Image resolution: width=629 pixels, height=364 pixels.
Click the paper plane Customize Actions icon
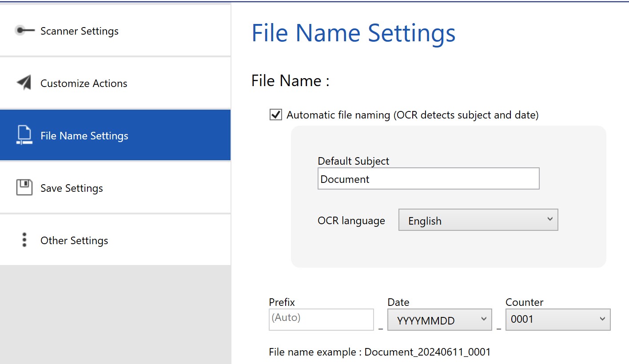click(x=24, y=83)
